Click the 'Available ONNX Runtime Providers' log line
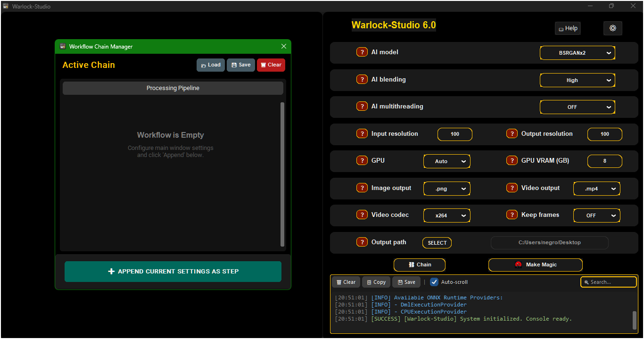The image size is (644, 339). [x=419, y=298]
